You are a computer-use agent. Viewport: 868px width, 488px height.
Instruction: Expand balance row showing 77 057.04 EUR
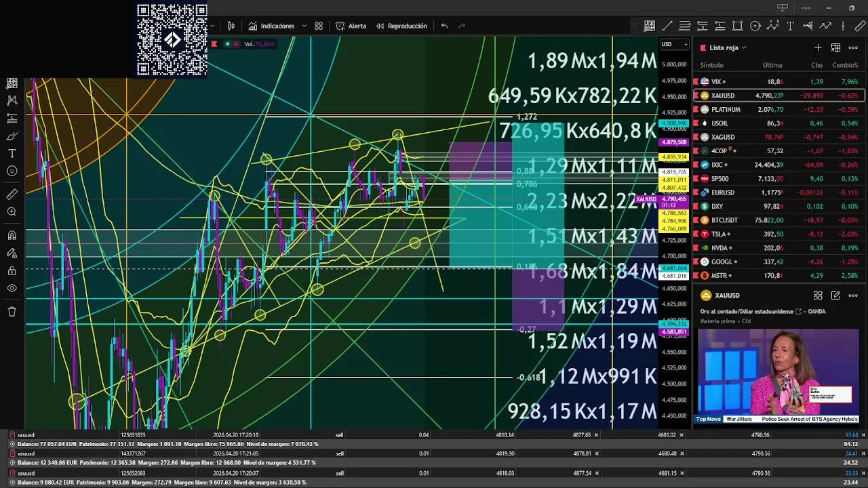pyautogui.click(x=12, y=444)
